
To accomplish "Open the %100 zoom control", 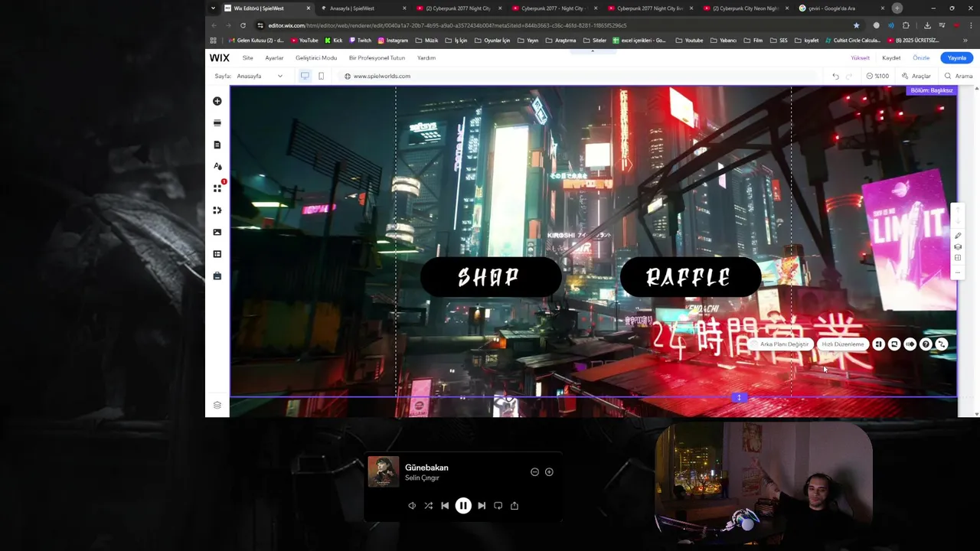I will coord(877,76).
